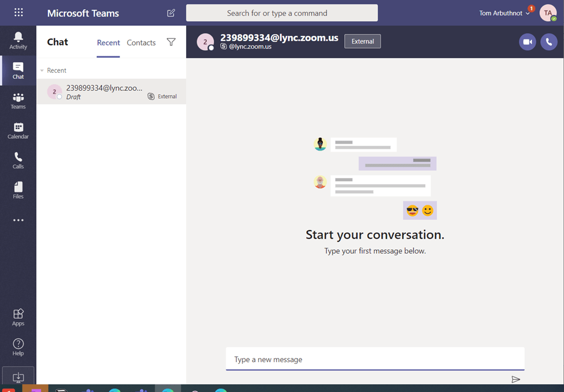Select the Teams icon in sidebar
This screenshot has width=564, height=392.
click(x=18, y=100)
